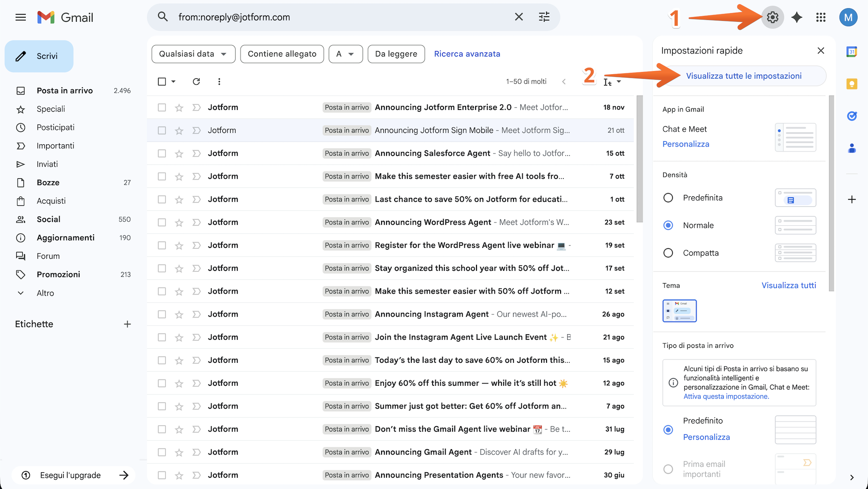Go to the Inviati folder
Image resolution: width=868 pixels, height=489 pixels.
coord(47,164)
